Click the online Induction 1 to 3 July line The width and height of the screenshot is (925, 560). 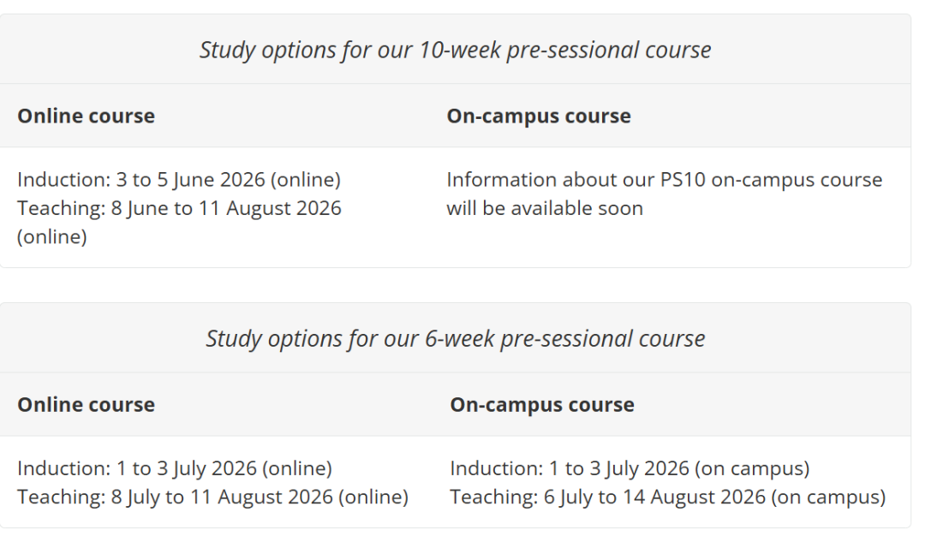coord(174,468)
